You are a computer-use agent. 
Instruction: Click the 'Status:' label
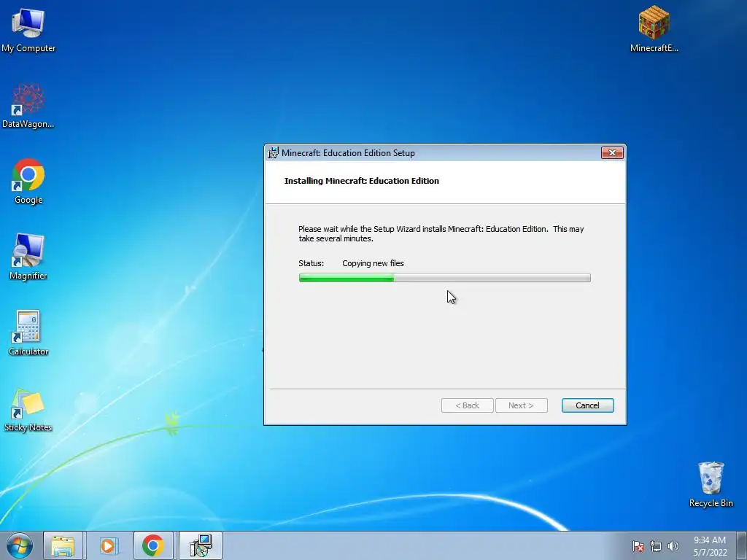311,263
